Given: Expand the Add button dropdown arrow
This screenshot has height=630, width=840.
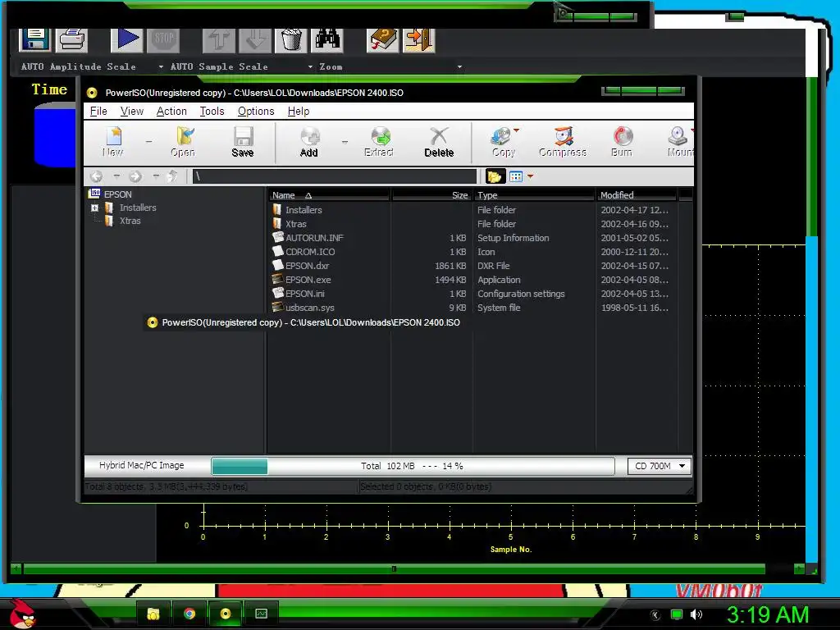Looking at the screenshot, I should coord(345,142).
